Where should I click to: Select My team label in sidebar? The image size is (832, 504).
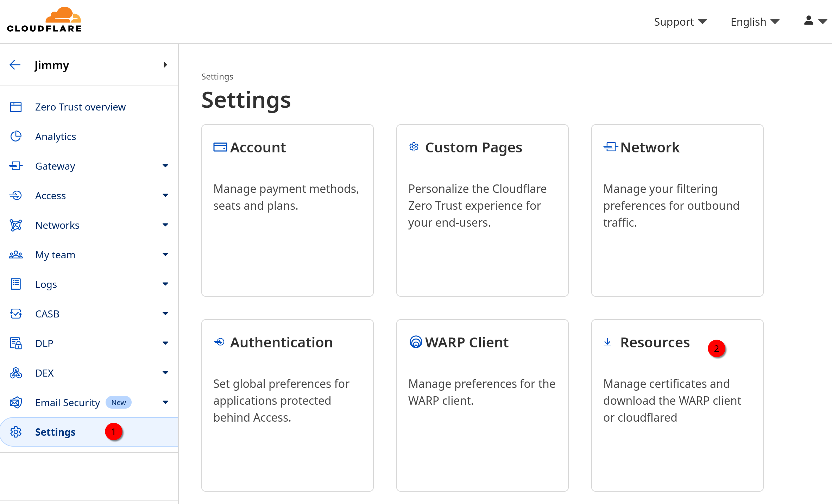pyautogui.click(x=55, y=255)
